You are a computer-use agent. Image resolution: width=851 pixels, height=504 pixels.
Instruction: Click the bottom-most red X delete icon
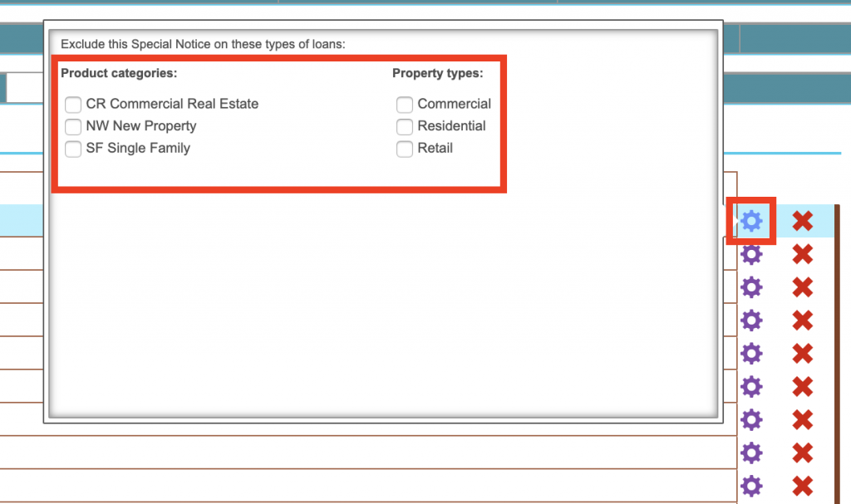click(x=802, y=486)
